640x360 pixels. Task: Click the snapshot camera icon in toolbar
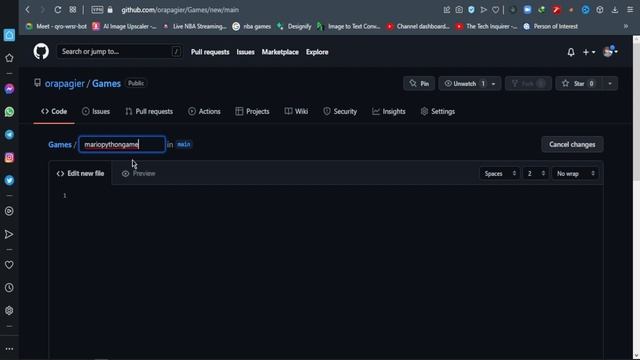459,9
